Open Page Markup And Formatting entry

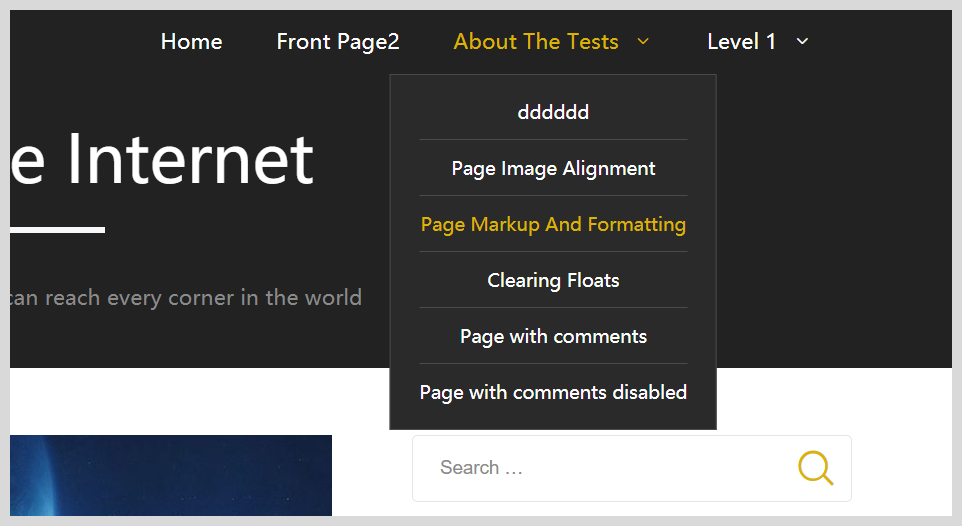pos(553,225)
